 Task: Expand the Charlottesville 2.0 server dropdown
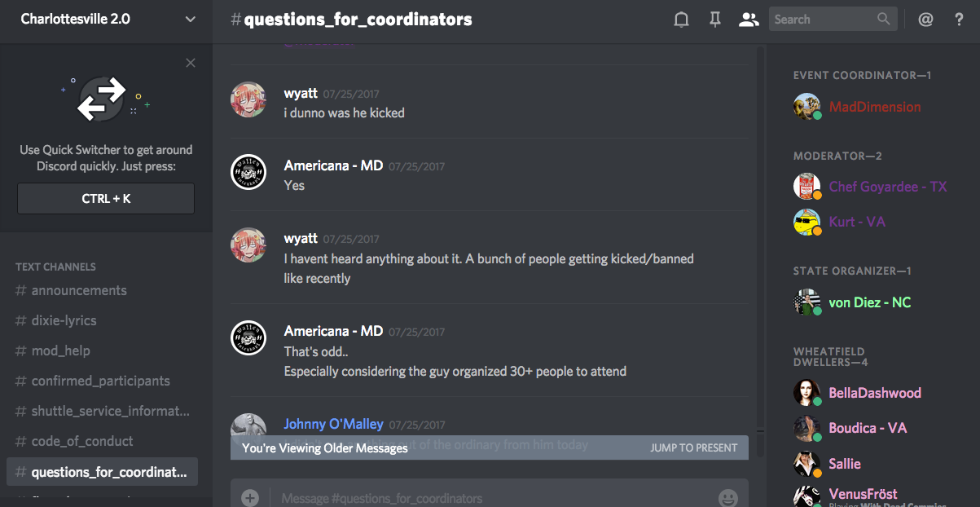191,19
